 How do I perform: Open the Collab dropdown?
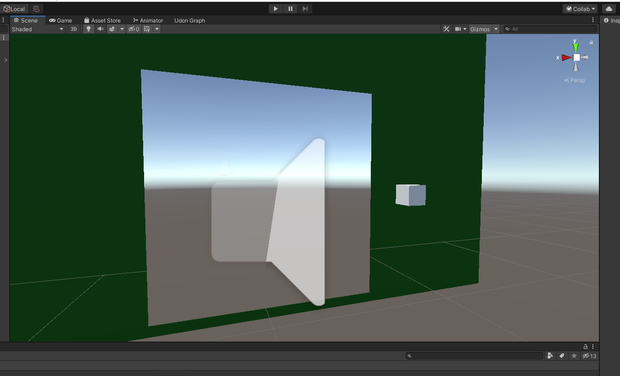[580, 9]
